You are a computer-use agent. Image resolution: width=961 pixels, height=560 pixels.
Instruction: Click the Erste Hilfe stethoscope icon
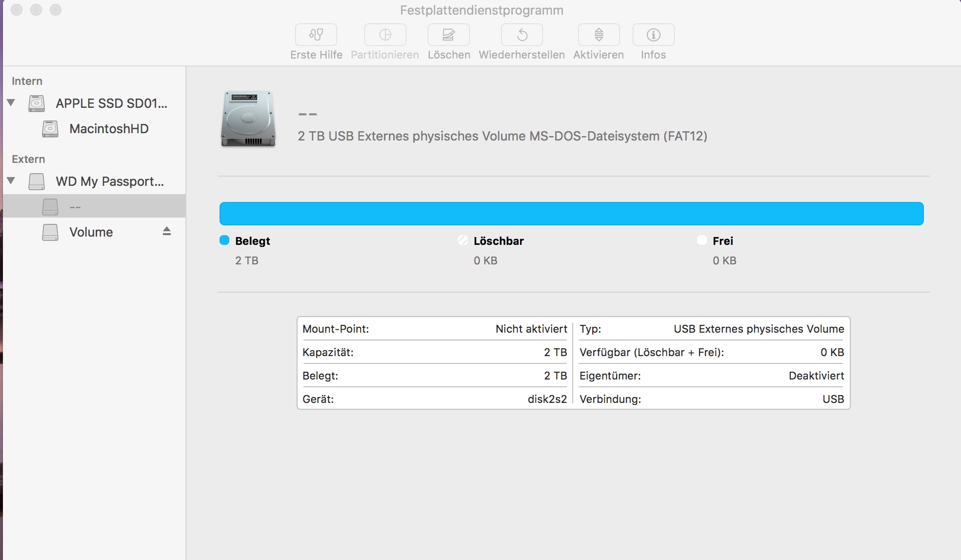click(x=316, y=35)
